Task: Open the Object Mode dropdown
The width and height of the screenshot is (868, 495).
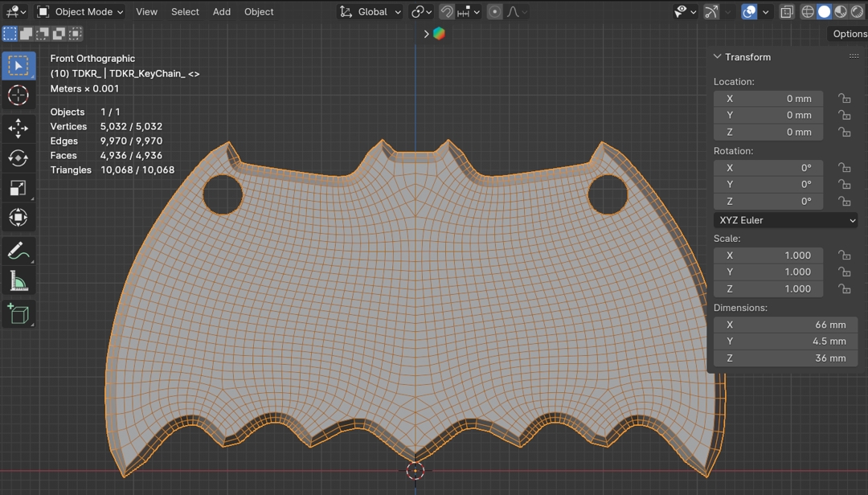Action: click(80, 12)
